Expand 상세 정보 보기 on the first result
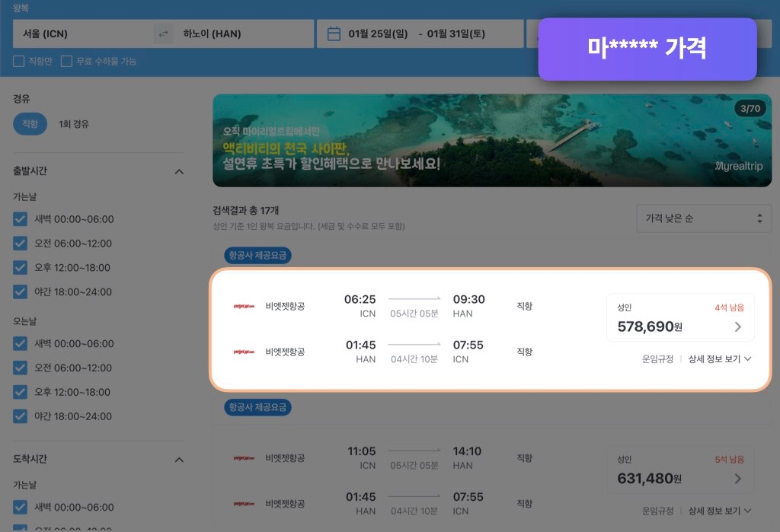The height and width of the screenshot is (532, 780). pyautogui.click(x=714, y=358)
